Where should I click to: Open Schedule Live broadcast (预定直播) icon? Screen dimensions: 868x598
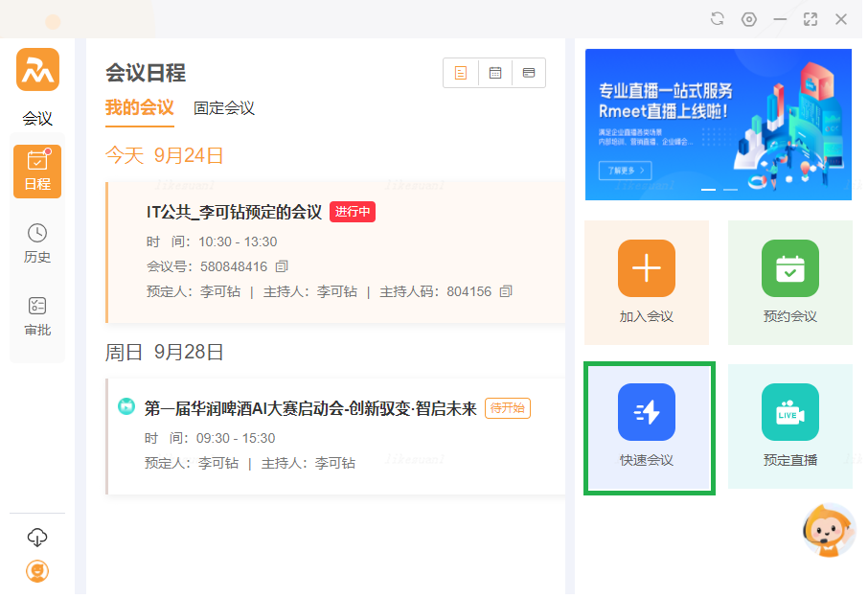click(790, 412)
